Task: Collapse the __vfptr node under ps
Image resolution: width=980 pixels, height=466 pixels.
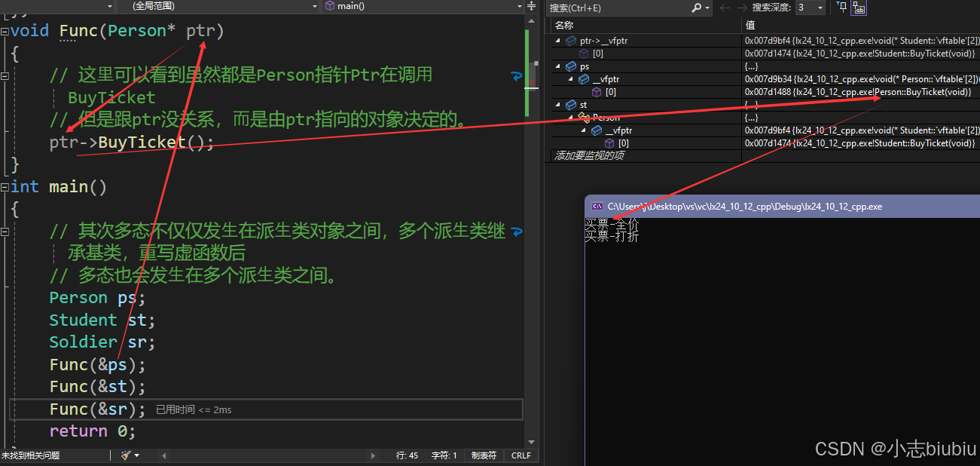Action: click(x=571, y=79)
